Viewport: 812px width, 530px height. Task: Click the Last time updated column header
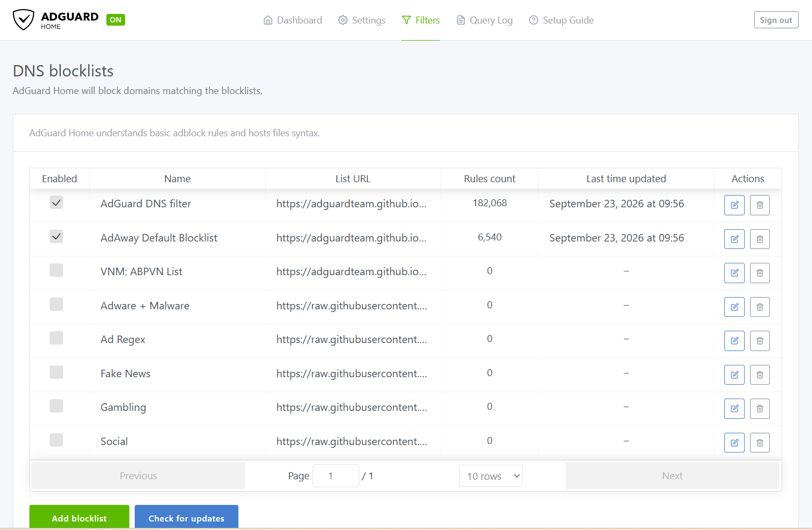(626, 179)
